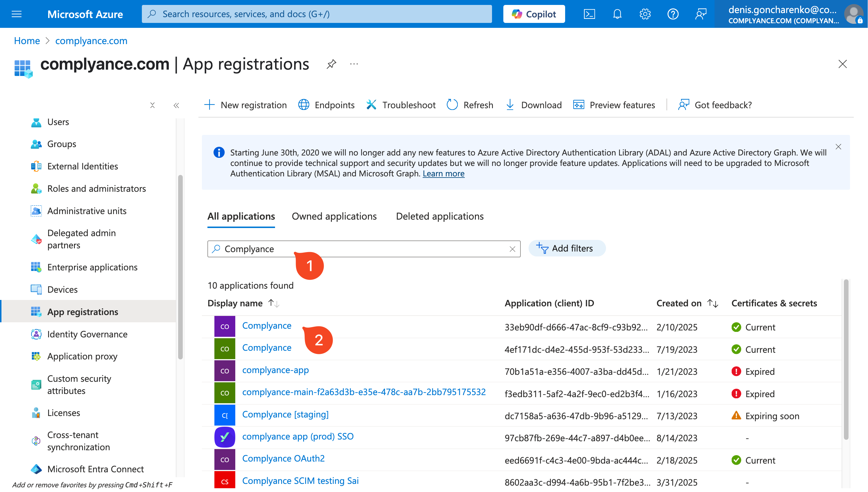Click Add filters button
This screenshot has height=492, width=868.
[x=567, y=248]
